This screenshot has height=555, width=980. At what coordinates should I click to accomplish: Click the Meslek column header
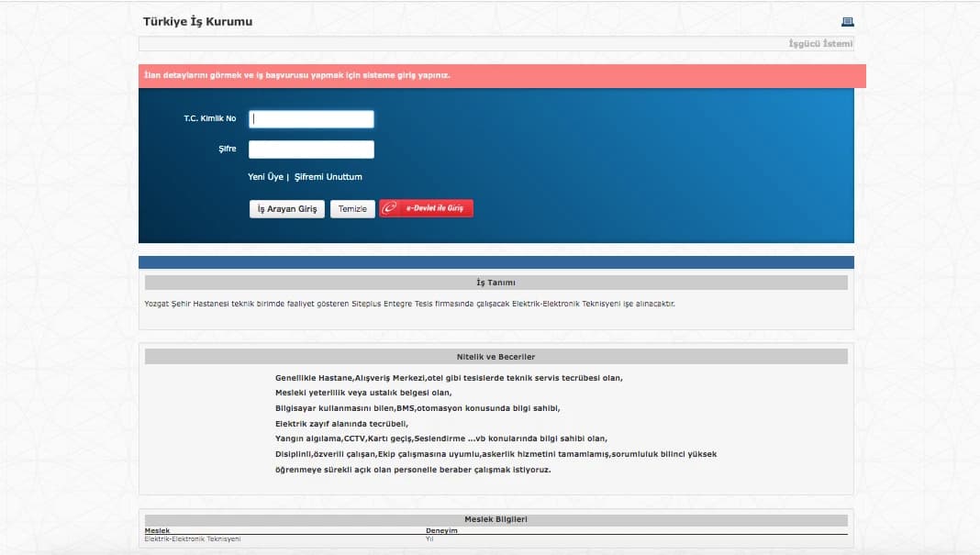click(x=157, y=530)
